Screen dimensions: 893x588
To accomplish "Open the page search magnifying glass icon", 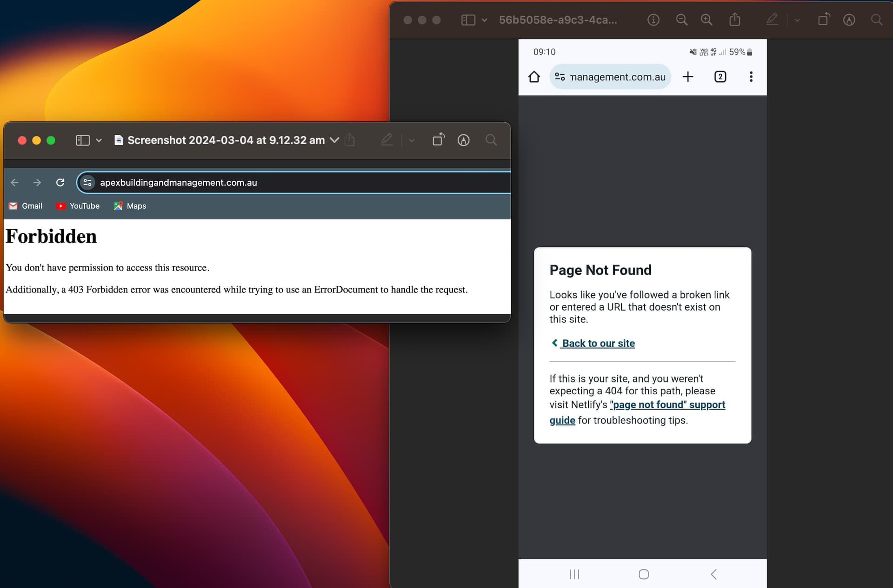I will pyautogui.click(x=491, y=140).
